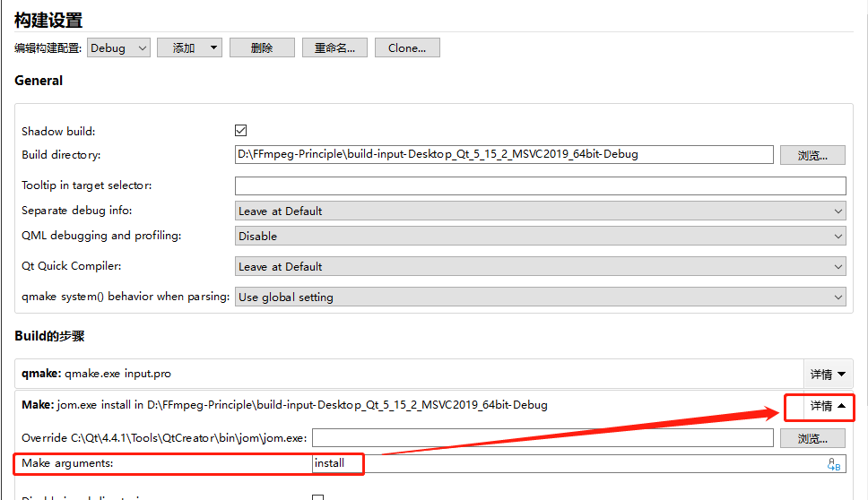Click the 重命名... button
Screen dimensions: 868x500
[x=334, y=48]
